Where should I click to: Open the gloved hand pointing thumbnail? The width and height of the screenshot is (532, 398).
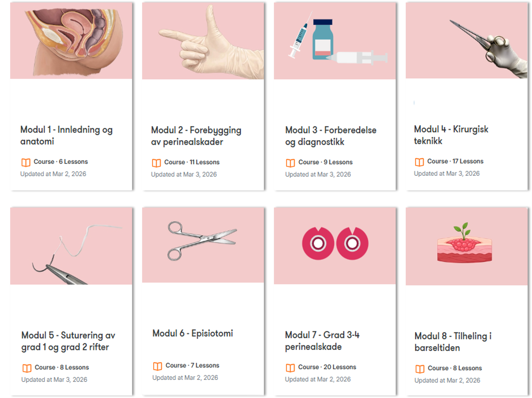[x=203, y=41]
